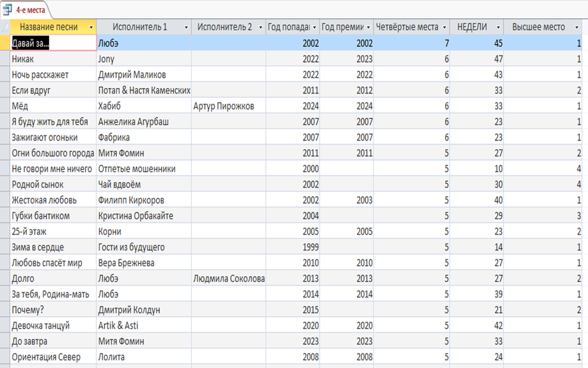Click the row selector of the Давай за... row
Screen dimensions: 588x368
coord(5,43)
